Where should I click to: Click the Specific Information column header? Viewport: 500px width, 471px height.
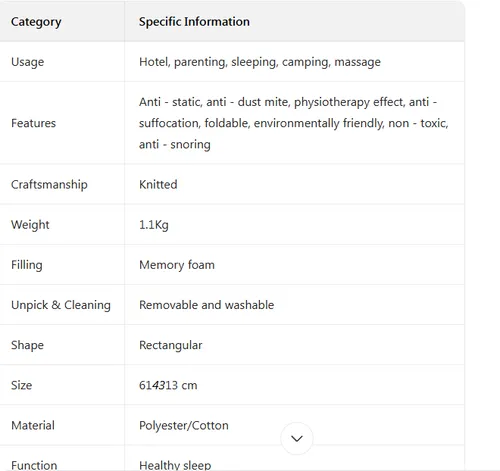pos(194,22)
